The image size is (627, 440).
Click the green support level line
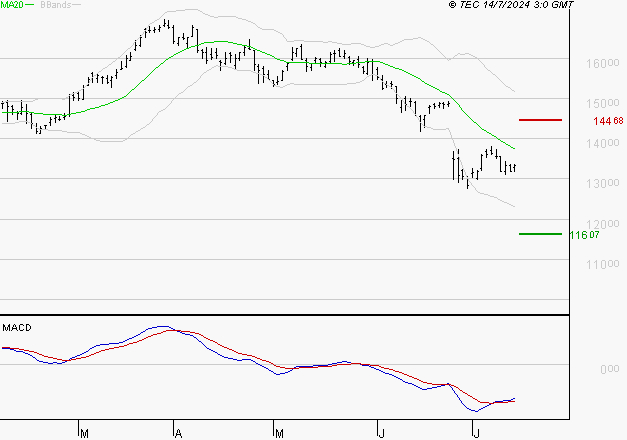click(x=540, y=234)
